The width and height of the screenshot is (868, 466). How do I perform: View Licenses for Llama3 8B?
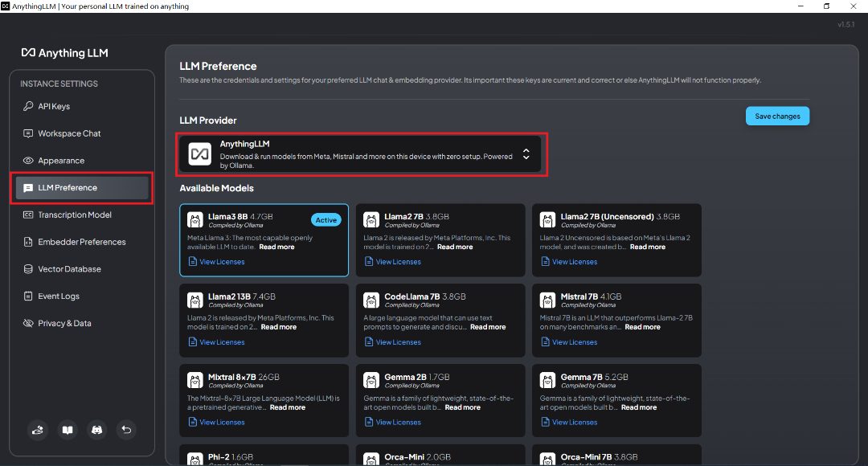(216, 262)
